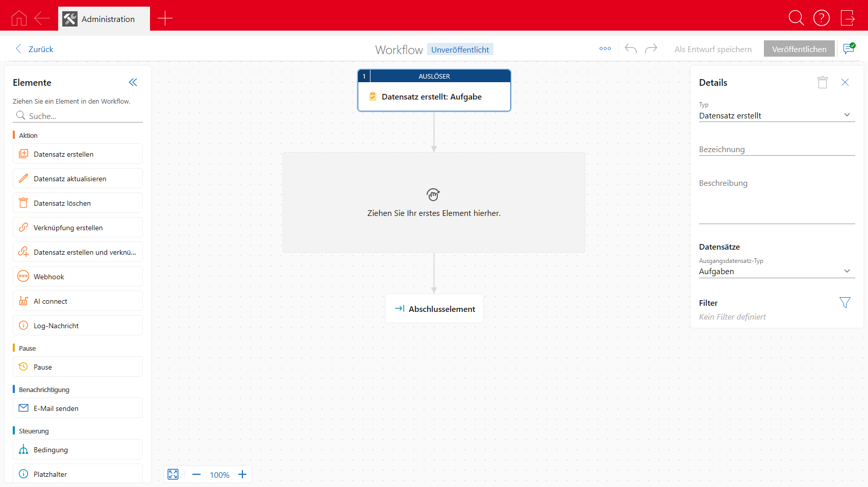Select the Webhook element
Image resolution: width=868 pixels, height=487 pixels.
click(78, 277)
